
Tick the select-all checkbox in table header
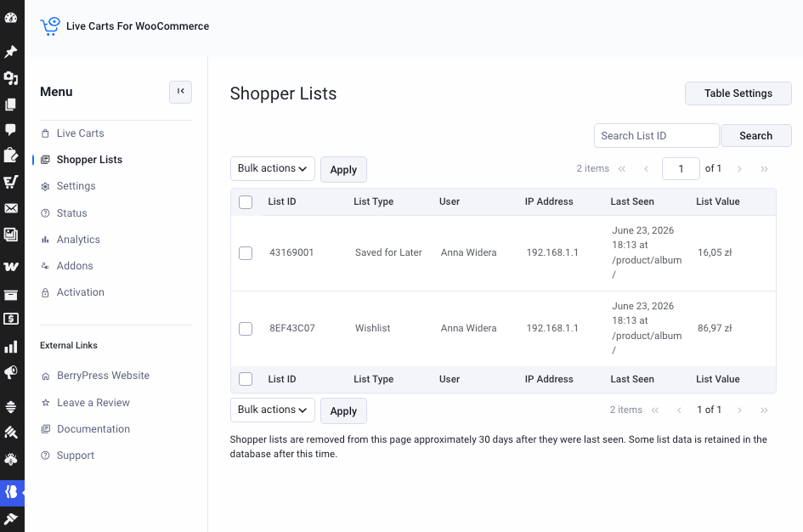(x=246, y=202)
